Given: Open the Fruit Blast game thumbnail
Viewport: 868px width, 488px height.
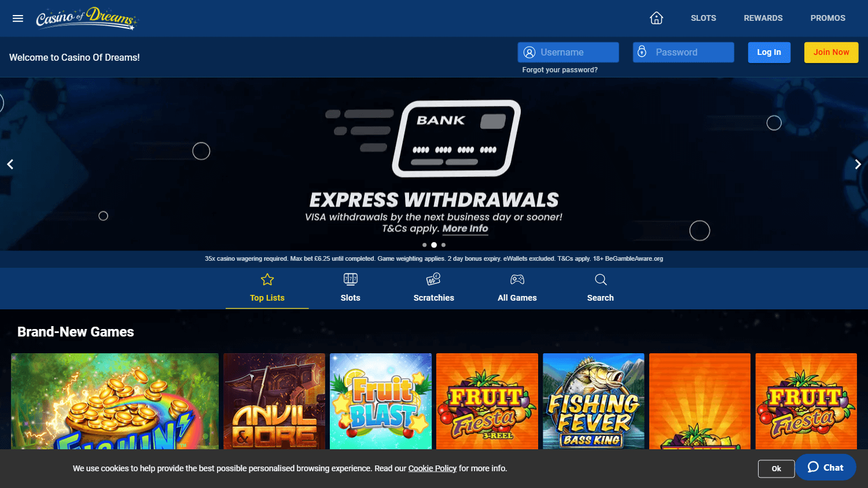Looking at the screenshot, I should tap(380, 401).
